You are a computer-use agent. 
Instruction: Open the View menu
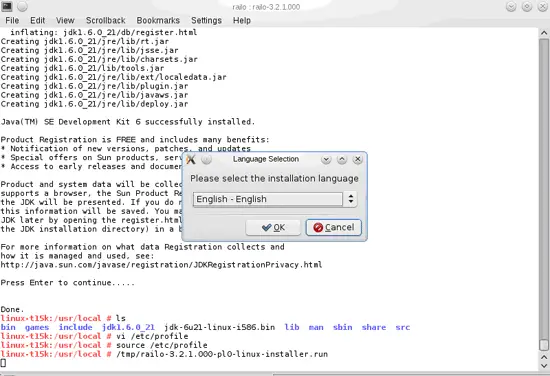coord(65,21)
